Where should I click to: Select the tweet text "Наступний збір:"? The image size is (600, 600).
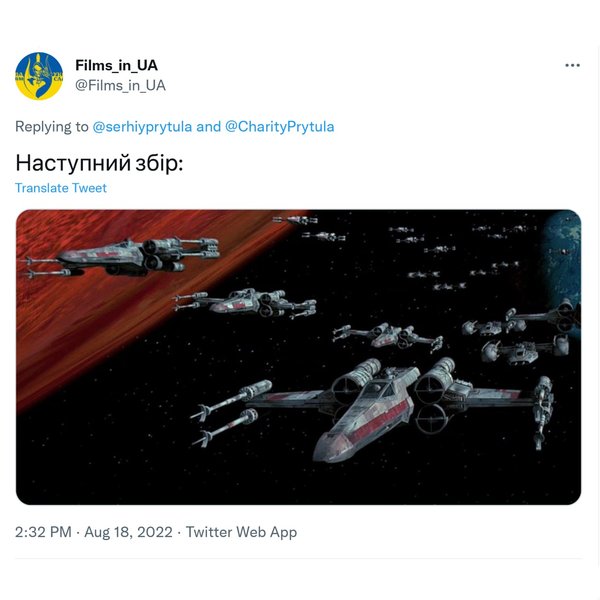(x=99, y=163)
